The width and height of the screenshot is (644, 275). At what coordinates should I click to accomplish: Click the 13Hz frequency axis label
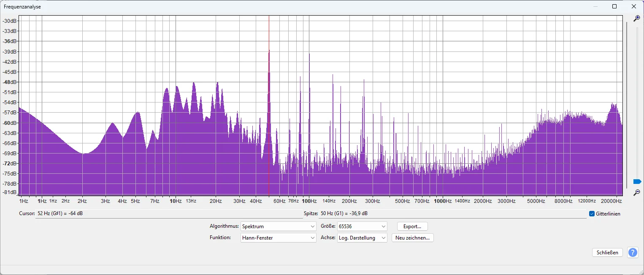[x=191, y=201]
